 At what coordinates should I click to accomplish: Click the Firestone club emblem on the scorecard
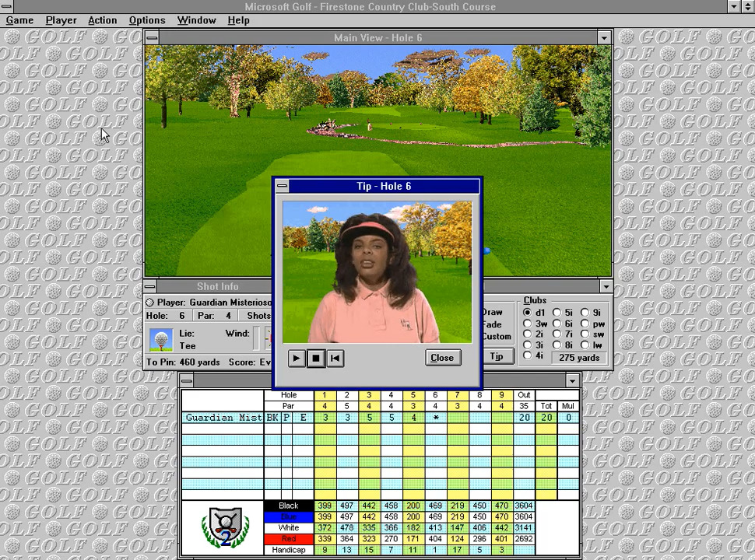[x=224, y=527]
